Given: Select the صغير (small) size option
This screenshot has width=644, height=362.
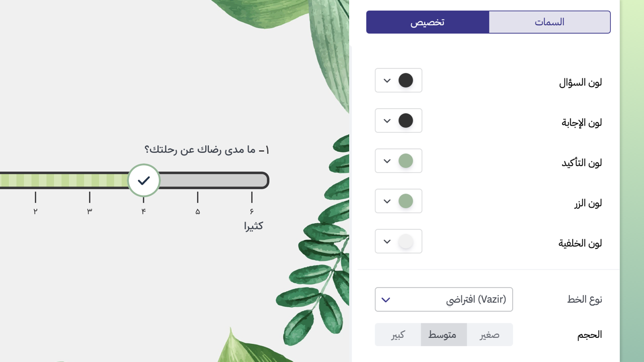Looking at the screenshot, I should pos(490,334).
